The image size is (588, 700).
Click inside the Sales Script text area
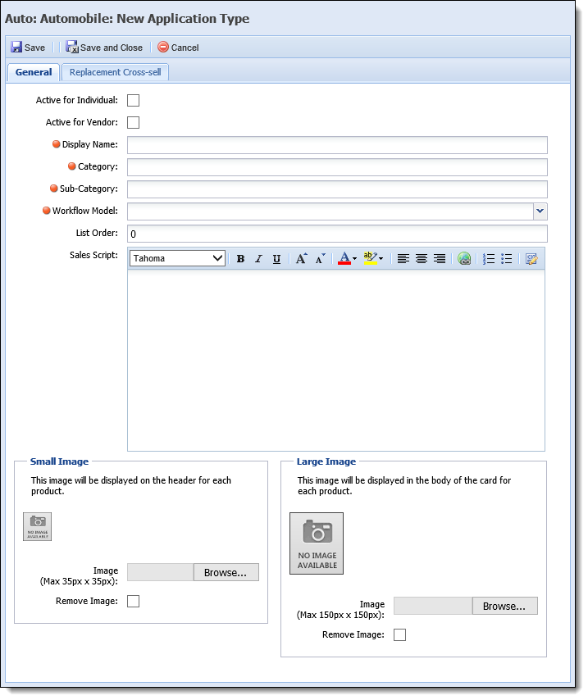(336, 361)
